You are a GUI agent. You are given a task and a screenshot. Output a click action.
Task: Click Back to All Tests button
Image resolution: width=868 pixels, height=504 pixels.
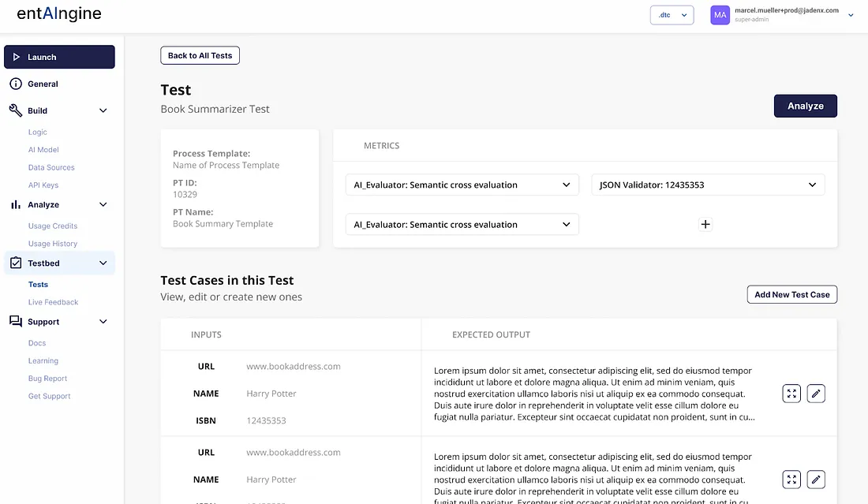point(200,55)
